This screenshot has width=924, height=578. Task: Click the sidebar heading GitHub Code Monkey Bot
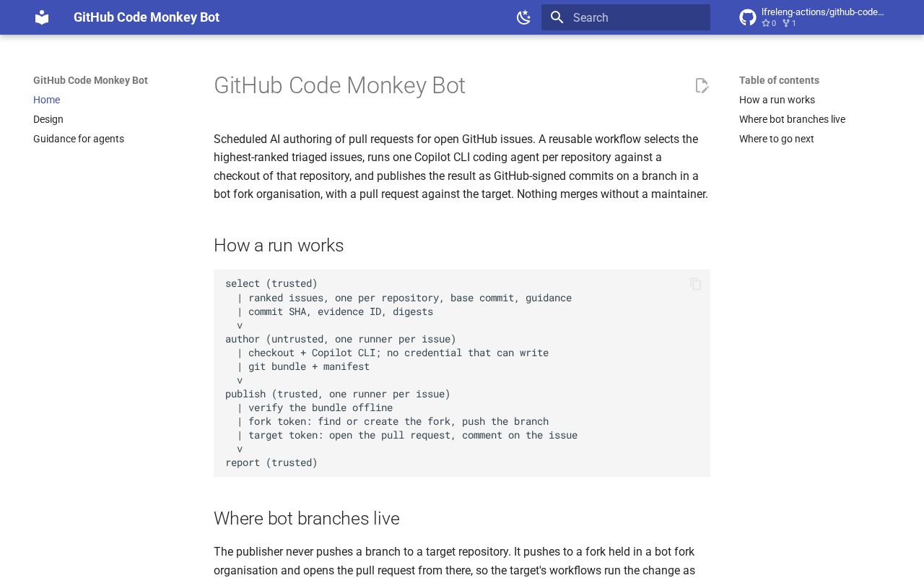[90, 80]
